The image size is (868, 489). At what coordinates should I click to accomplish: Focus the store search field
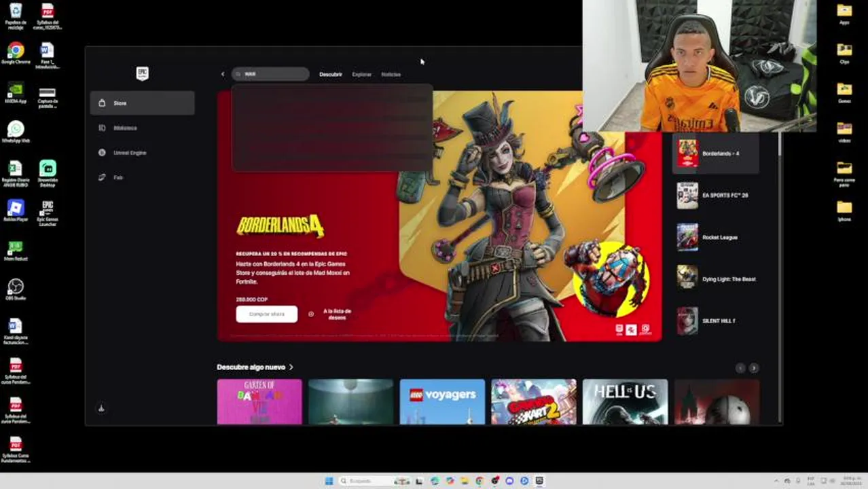(x=270, y=74)
